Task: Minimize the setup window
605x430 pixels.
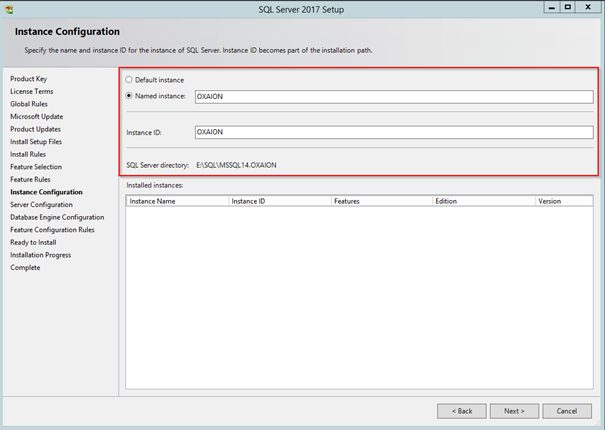Action: click(552, 7)
